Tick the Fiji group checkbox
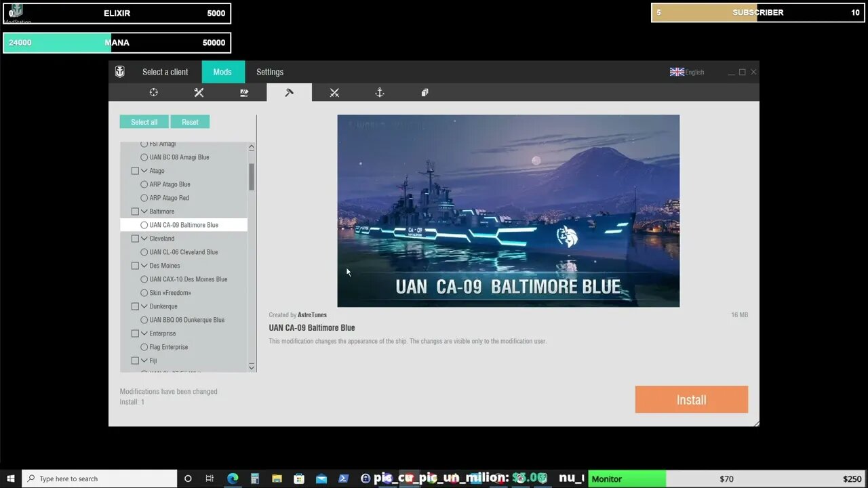Screen dimensions: 868x488 pyautogui.click(x=135, y=361)
